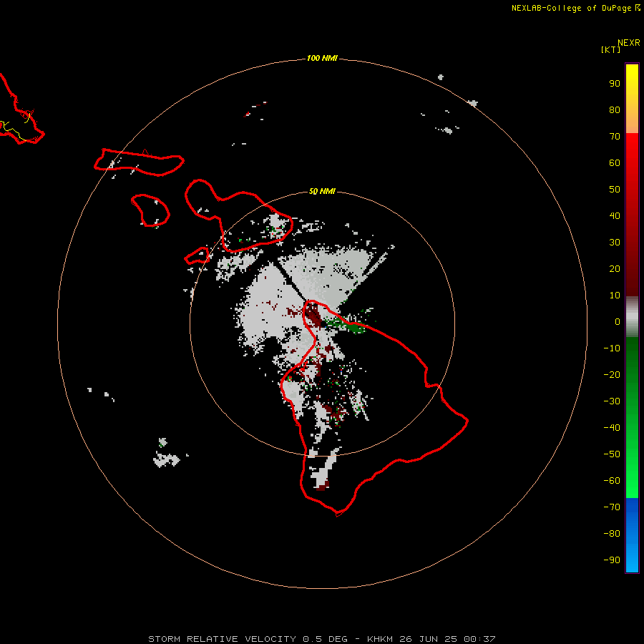Click the dark red outbound velocity patch at radar center
644x644 pixels.
tap(313, 314)
